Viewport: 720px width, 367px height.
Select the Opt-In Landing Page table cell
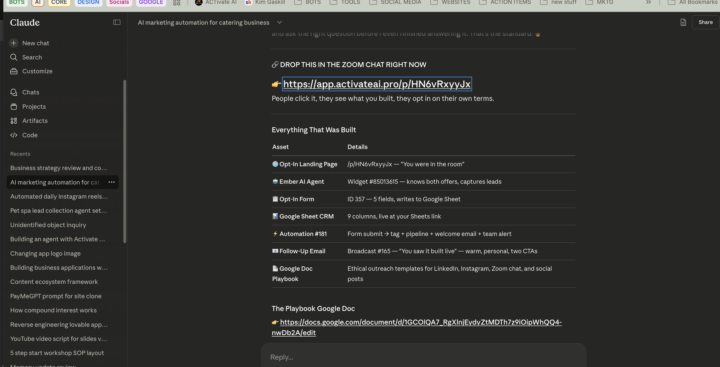pos(305,164)
